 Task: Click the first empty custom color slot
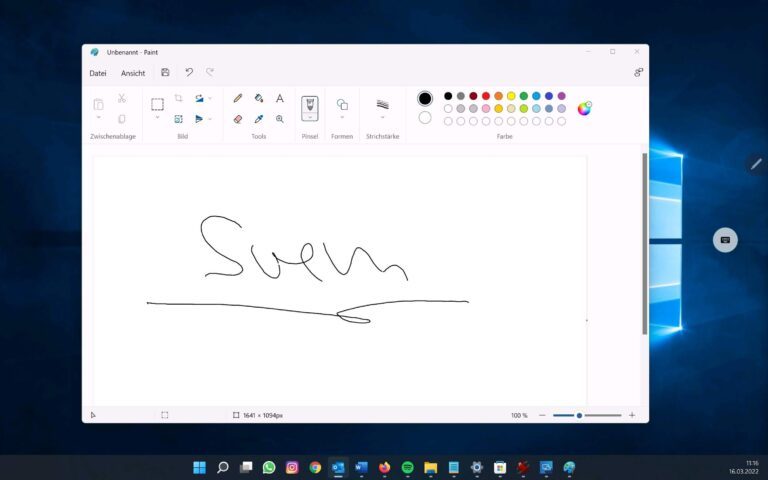pos(448,121)
